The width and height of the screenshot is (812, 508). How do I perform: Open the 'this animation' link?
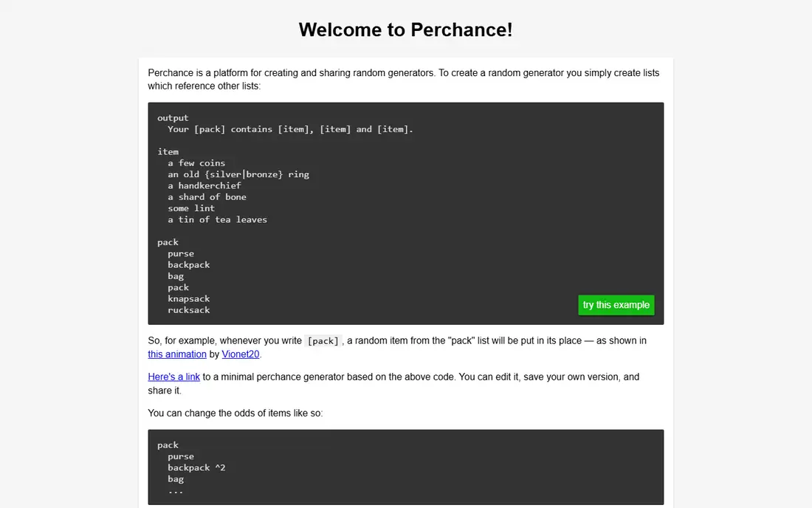(x=177, y=354)
